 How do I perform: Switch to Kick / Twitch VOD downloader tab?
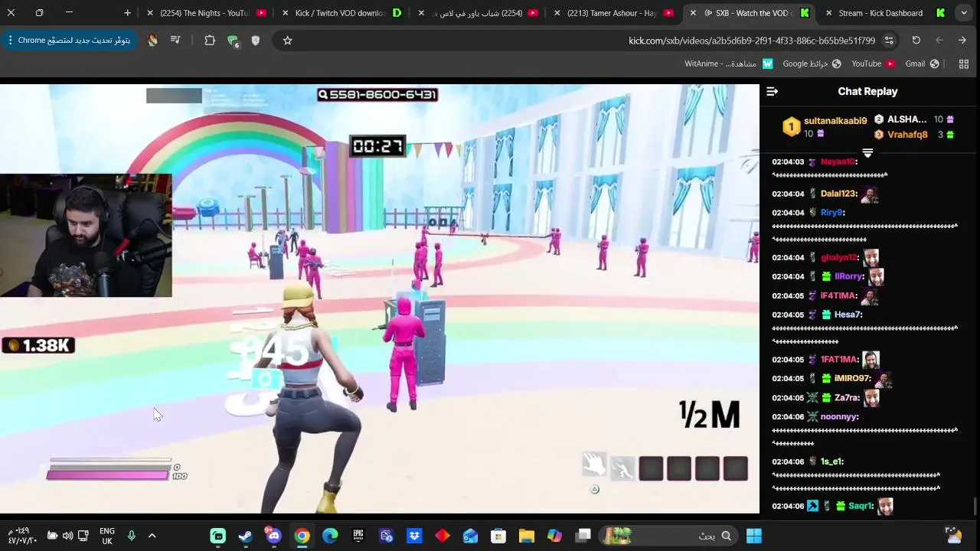coord(341,13)
